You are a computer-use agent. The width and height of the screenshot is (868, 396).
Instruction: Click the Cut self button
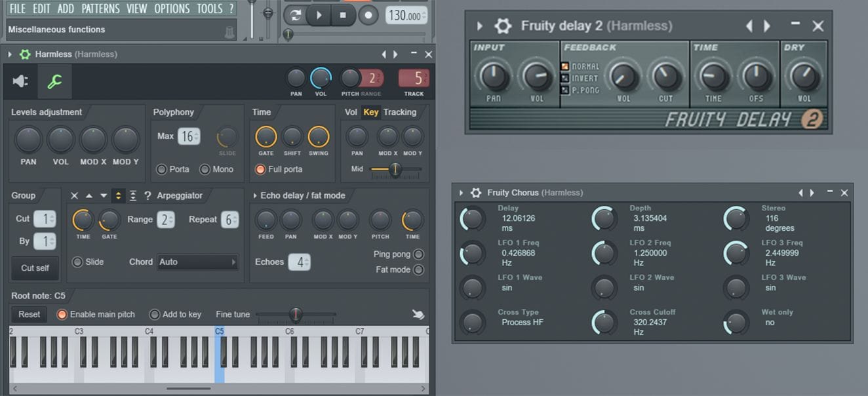click(x=35, y=268)
